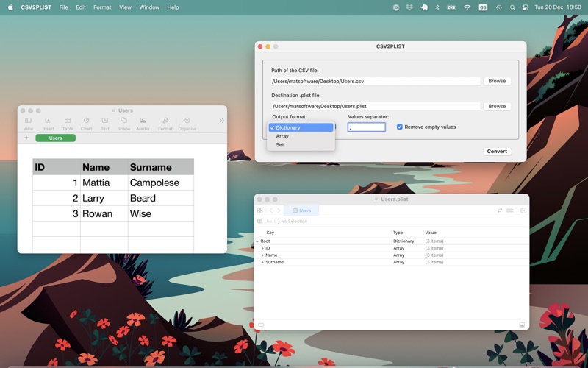Click Browse next to the CSV file path
Screen dimensions: 588x368
click(x=497, y=81)
